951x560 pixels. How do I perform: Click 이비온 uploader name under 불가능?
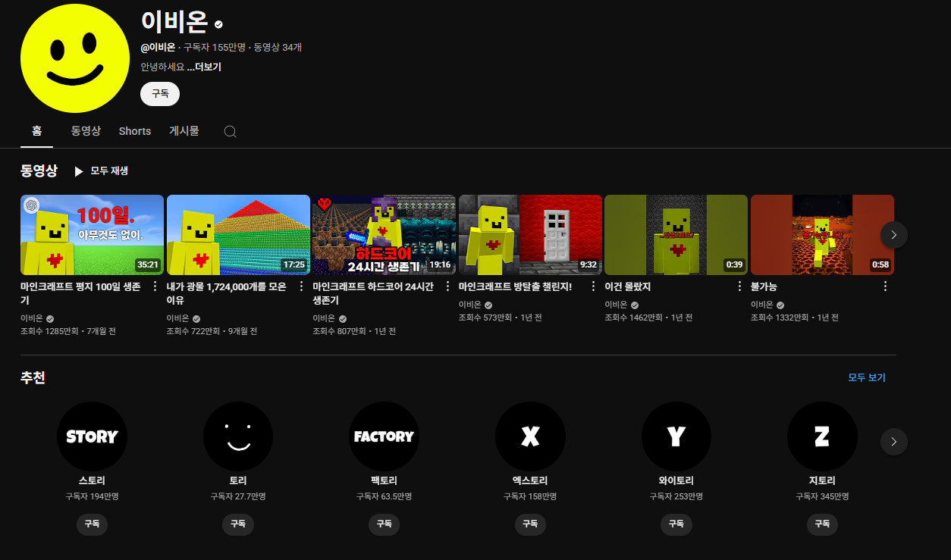762,305
